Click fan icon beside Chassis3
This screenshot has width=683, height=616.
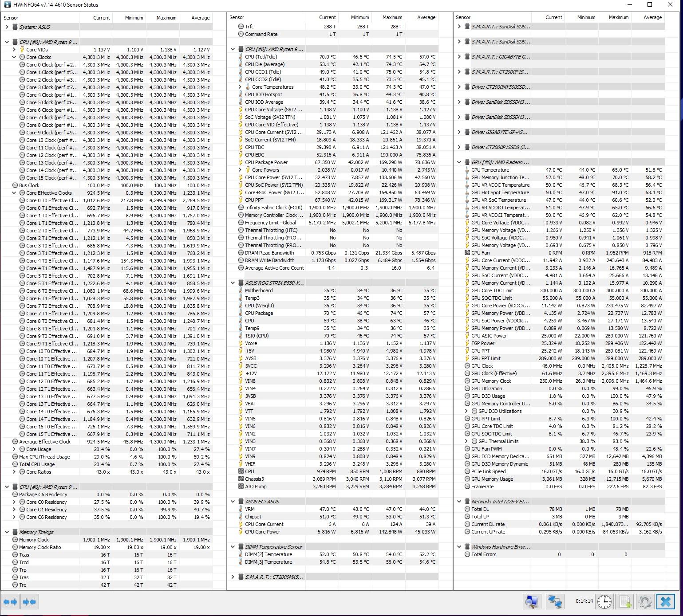(x=241, y=479)
